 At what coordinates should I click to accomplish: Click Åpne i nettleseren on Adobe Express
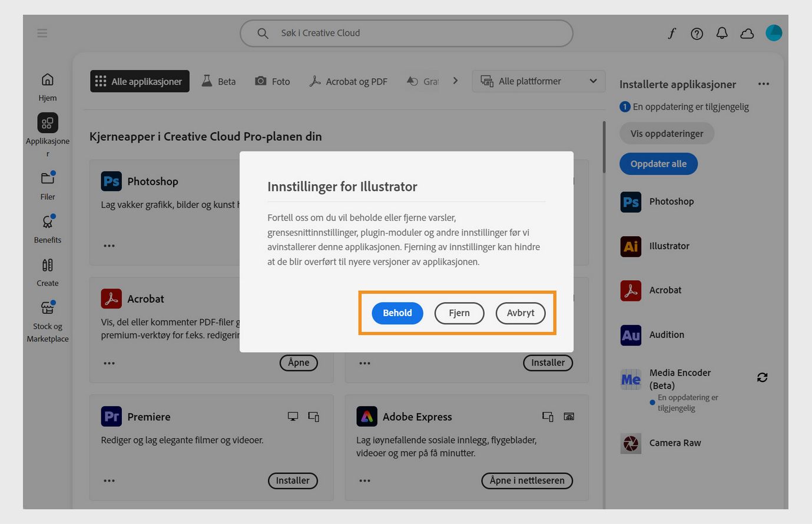coord(527,480)
